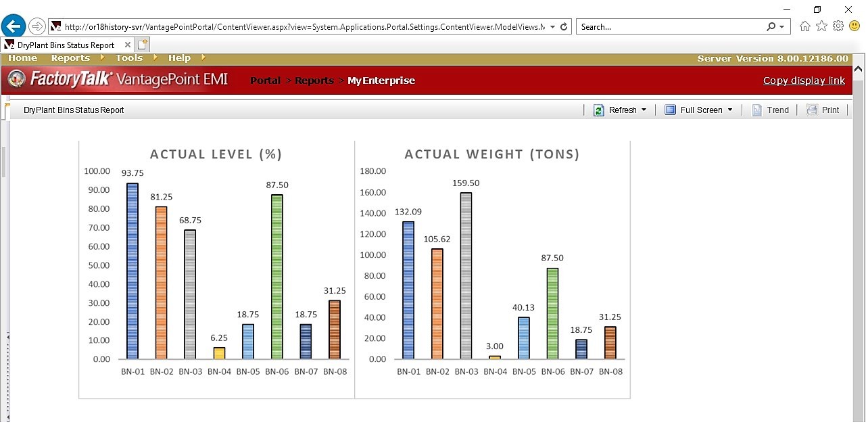Viewport: 868px width, 433px height.
Task: Open the browser home icon
Action: (805, 26)
